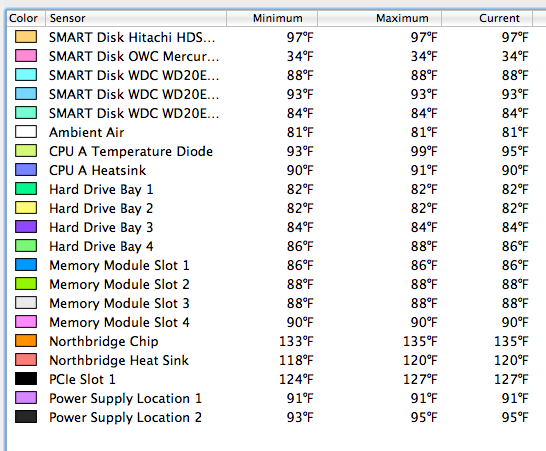This screenshot has width=546, height=451.
Task: Select the Northbridge Heat Sink sensor name
Action: point(119,360)
